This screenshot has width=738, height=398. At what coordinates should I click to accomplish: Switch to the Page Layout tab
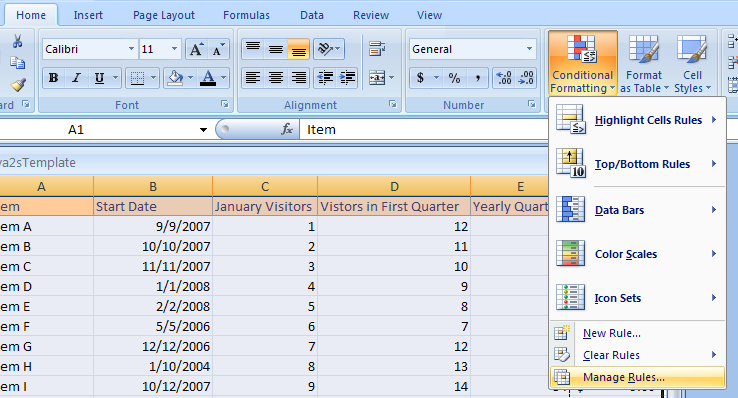tap(164, 15)
